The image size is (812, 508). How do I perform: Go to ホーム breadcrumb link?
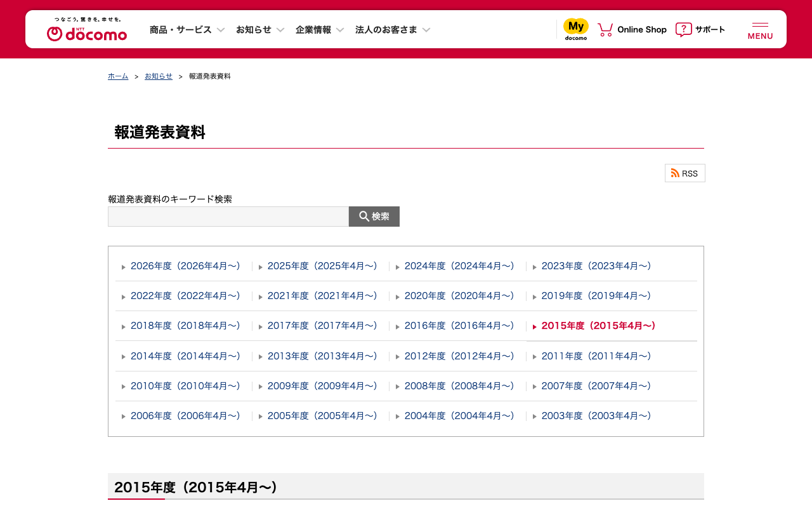click(118, 76)
